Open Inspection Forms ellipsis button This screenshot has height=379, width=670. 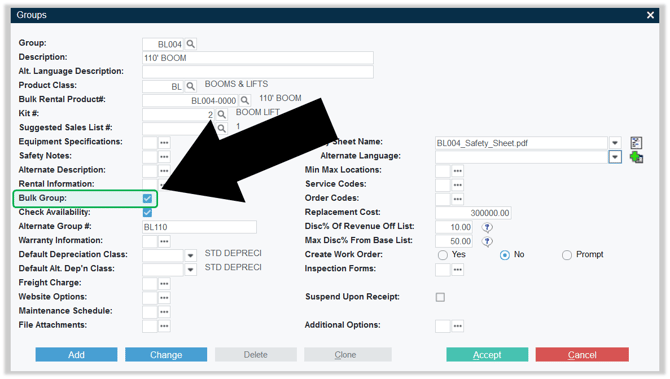(458, 270)
